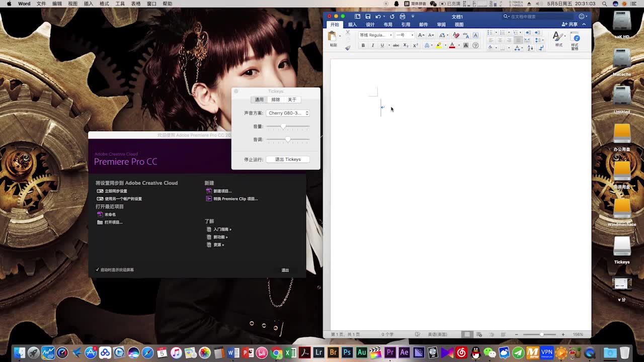Viewport: 644px width, 362px height.
Task: Click the print icon in Word title bar
Action: coord(402,17)
